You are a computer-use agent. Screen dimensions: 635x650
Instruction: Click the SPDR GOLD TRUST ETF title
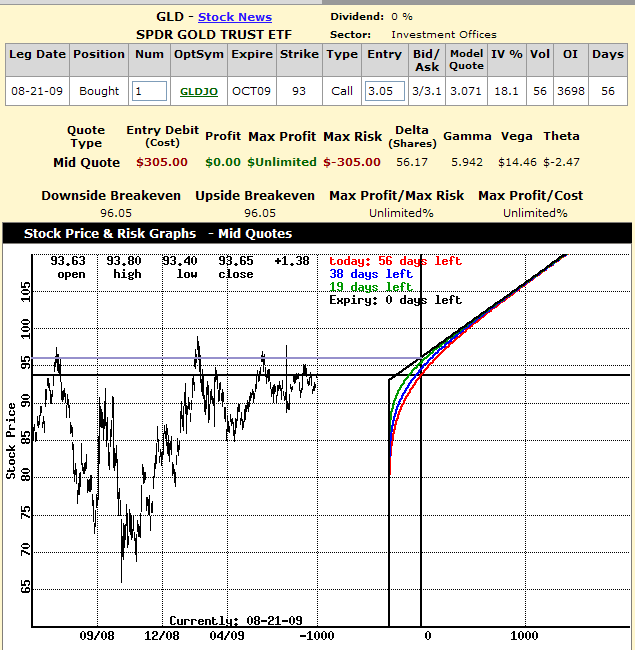click(x=214, y=35)
